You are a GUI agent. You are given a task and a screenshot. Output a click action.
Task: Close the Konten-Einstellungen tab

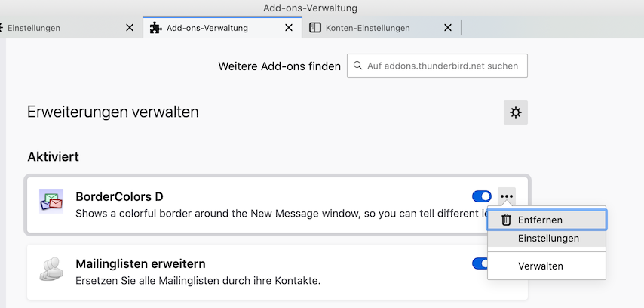(448, 28)
